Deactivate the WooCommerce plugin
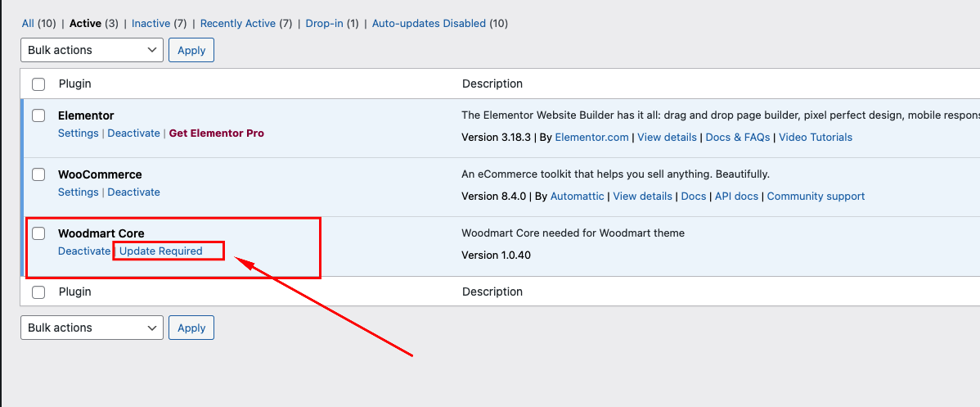Screen dimensions: 980x407 (134, 192)
